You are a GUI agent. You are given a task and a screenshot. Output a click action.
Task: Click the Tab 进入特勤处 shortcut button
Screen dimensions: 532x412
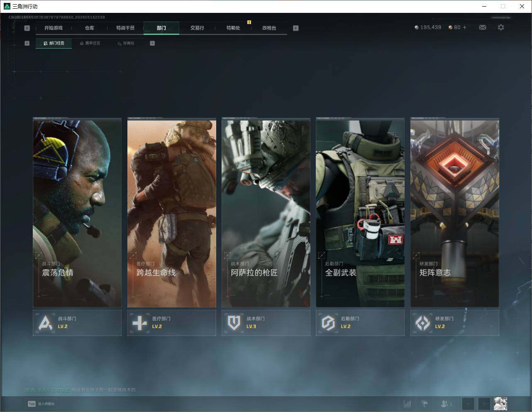coord(41,404)
